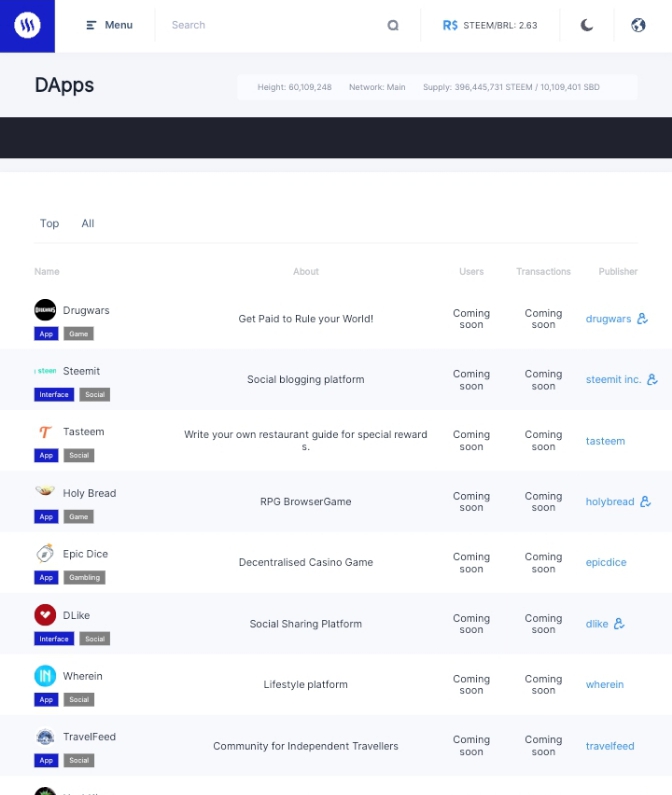Click verified user icon beside holybread

coord(645,501)
